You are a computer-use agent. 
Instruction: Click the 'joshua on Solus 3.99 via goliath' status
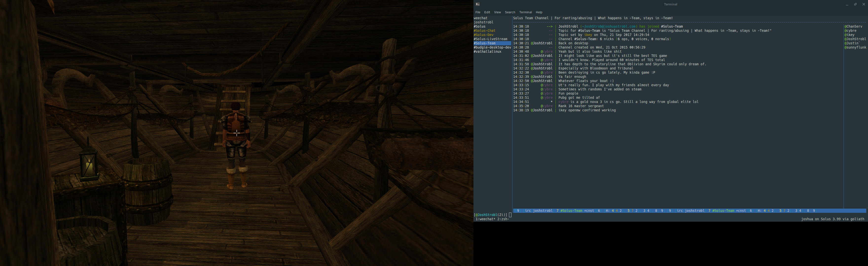click(x=832, y=219)
